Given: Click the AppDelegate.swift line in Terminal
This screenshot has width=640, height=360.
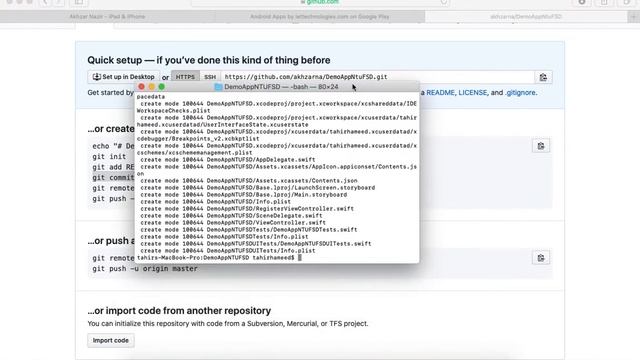Looking at the screenshot, I should [228, 160].
